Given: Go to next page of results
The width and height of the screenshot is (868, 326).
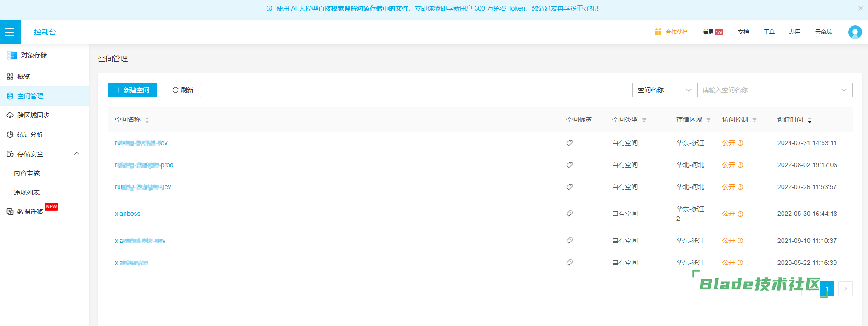Looking at the screenshot, I should tap(845, 289).
